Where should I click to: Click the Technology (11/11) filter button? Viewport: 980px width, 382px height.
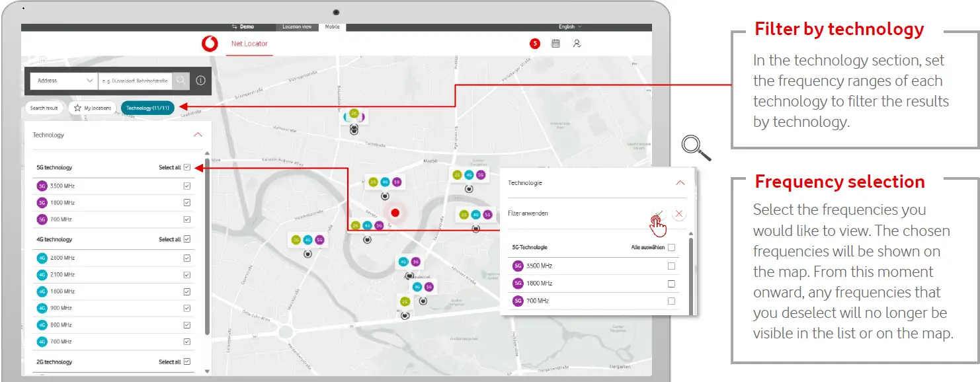[147, 108]
